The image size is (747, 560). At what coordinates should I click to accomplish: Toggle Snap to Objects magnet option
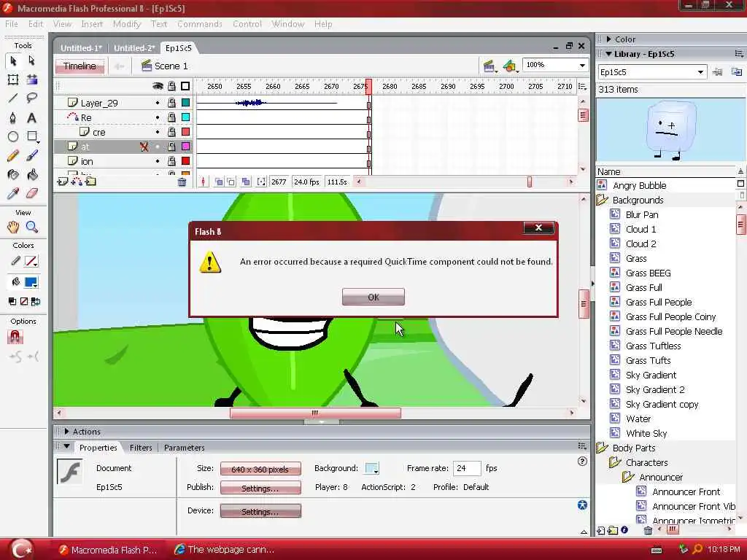click(15, 337)
